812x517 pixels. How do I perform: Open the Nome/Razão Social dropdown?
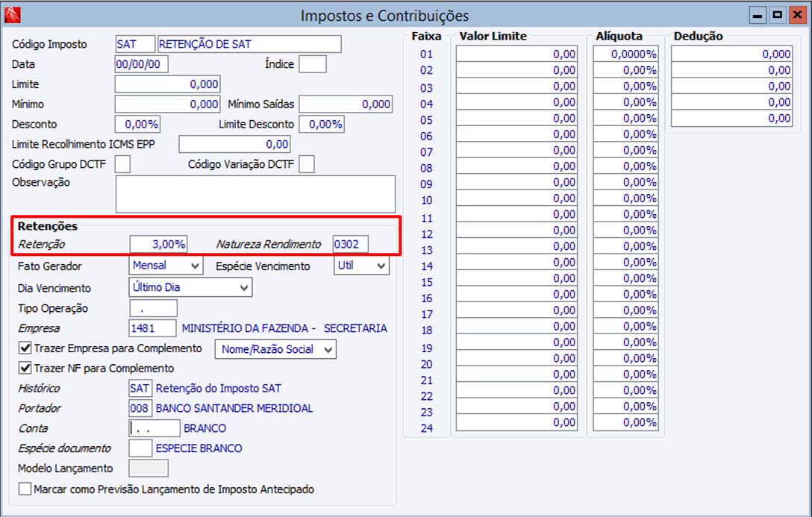(275, 349)
